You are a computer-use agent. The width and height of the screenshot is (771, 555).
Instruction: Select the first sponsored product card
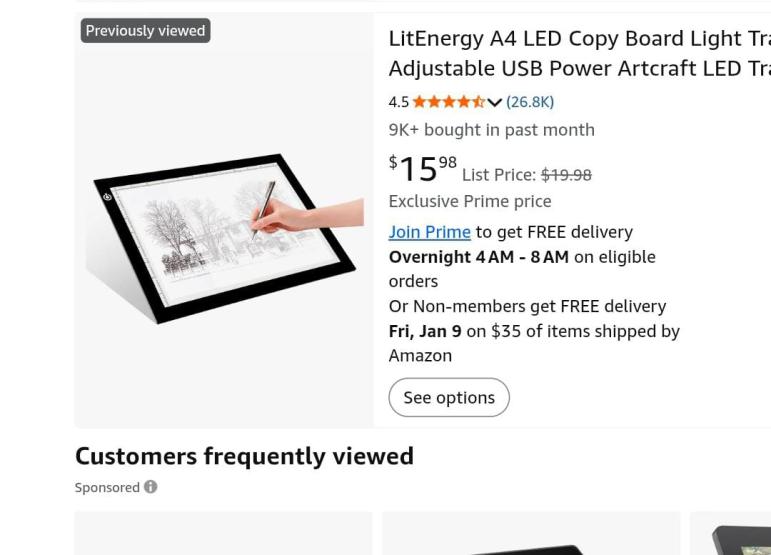click(223, 535)
